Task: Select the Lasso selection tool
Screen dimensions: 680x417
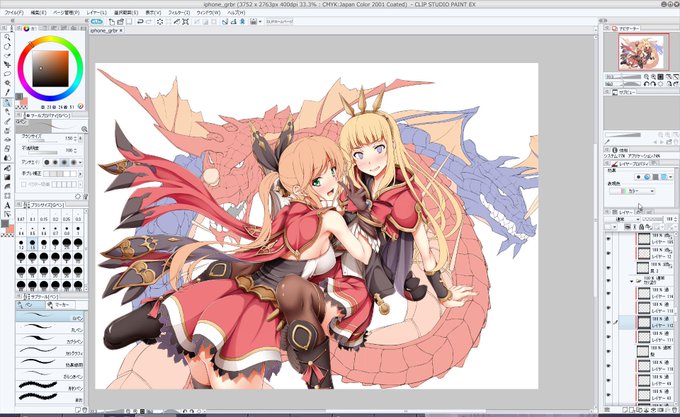Action: [x=7, y=74]
